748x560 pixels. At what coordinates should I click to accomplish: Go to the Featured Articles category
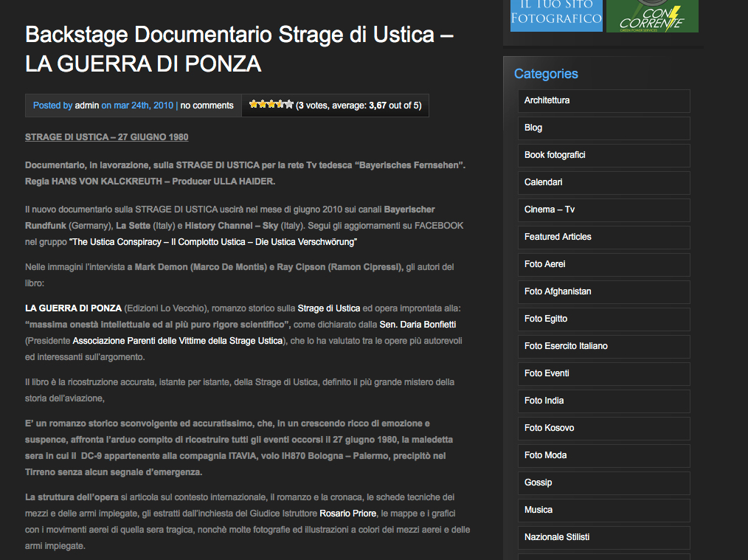[558, 237]
